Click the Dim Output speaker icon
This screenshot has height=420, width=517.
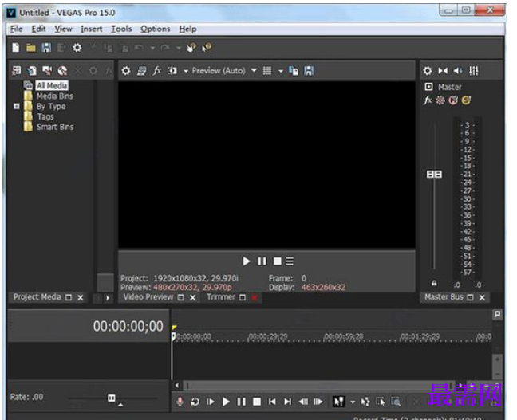click(x=458, y=70)
